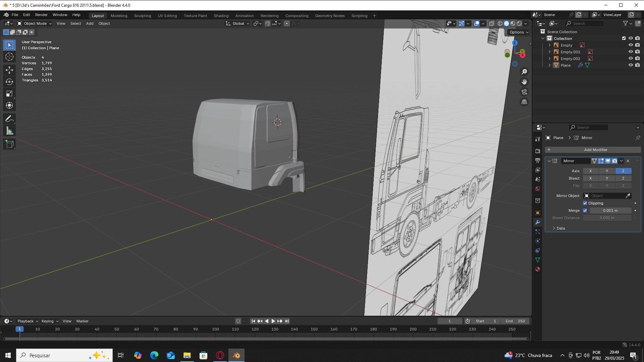Choose the Add Cube tool
644x362 pixels.
click(x=9, y=144)
